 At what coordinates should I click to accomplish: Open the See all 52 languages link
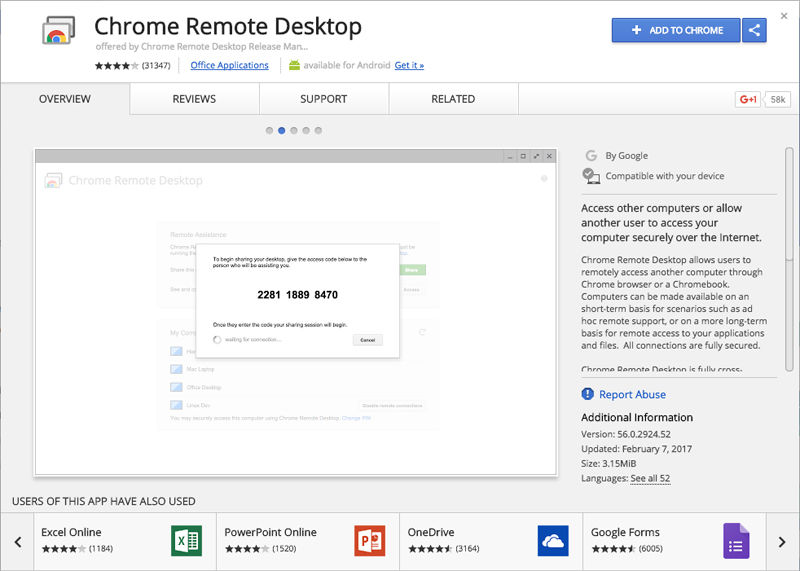tap(650, 479)
